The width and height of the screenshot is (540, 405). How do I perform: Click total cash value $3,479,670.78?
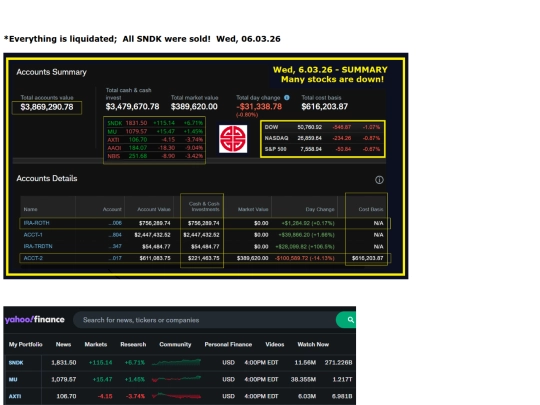(x=133, y=107)
